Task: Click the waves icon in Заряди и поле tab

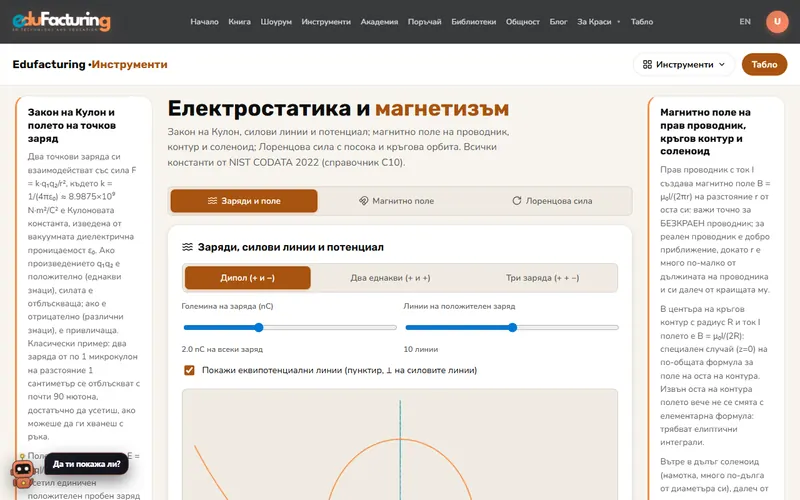Action: point(212,201)
